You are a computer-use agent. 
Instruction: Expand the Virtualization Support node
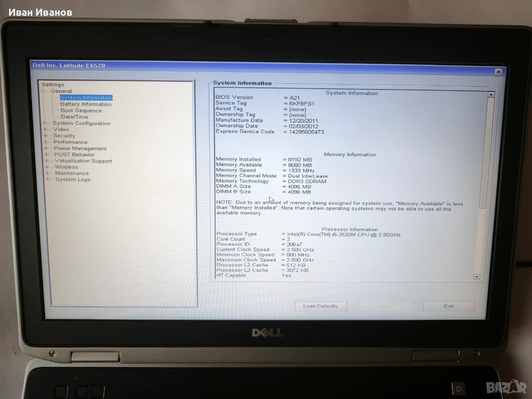(x=47, y=161)
